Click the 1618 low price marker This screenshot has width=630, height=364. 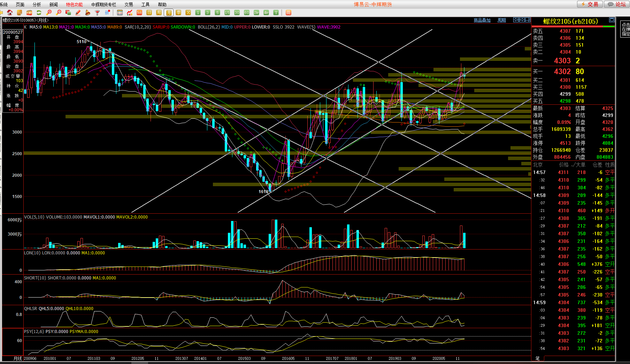[263, 191]
